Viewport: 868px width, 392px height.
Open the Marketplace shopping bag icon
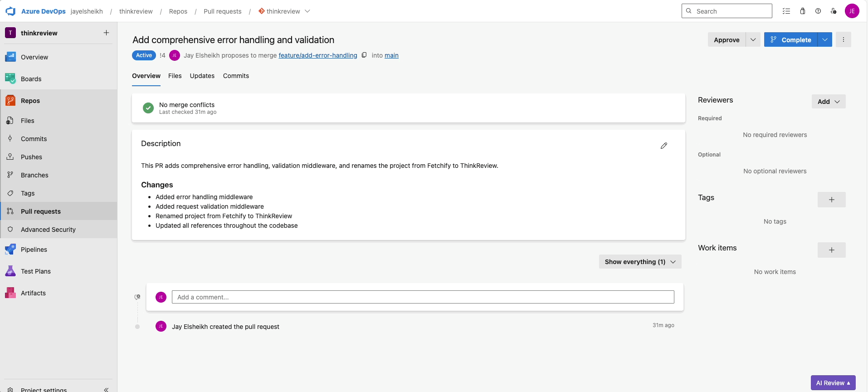point(802,11)
